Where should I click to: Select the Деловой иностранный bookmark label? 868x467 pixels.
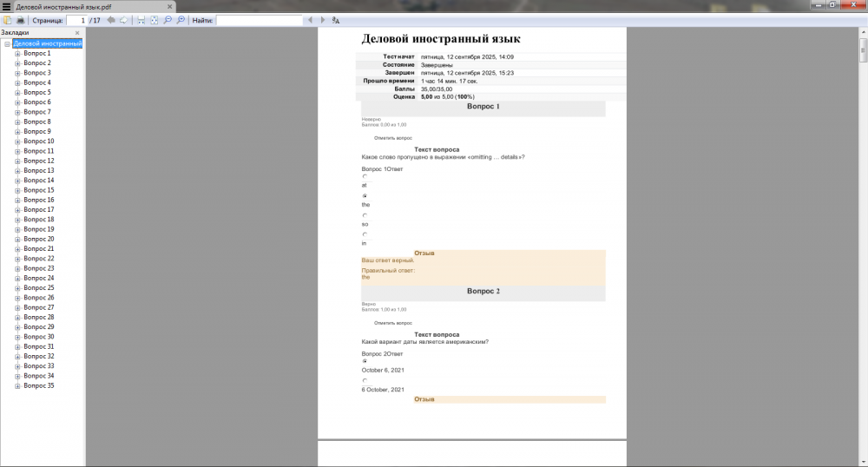[x=48, y=43]
